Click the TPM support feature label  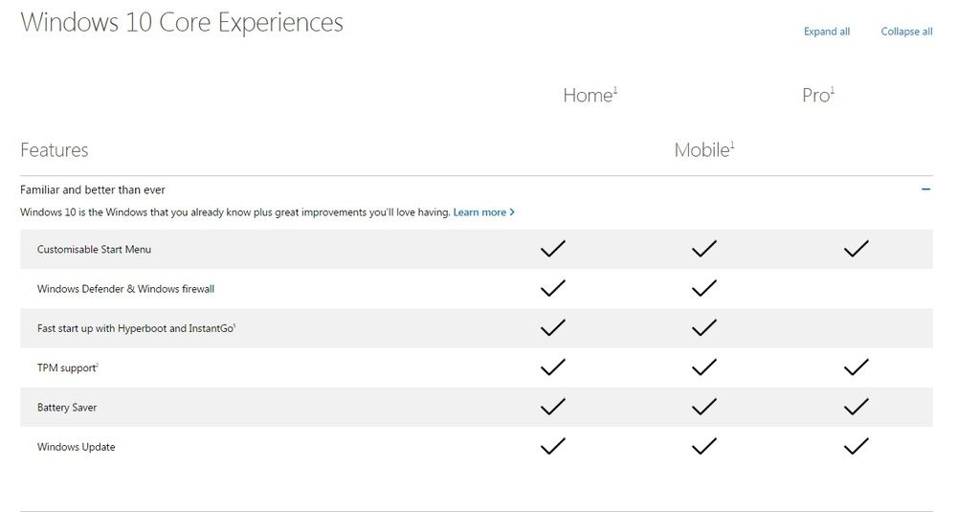click(x=68, y=367)
